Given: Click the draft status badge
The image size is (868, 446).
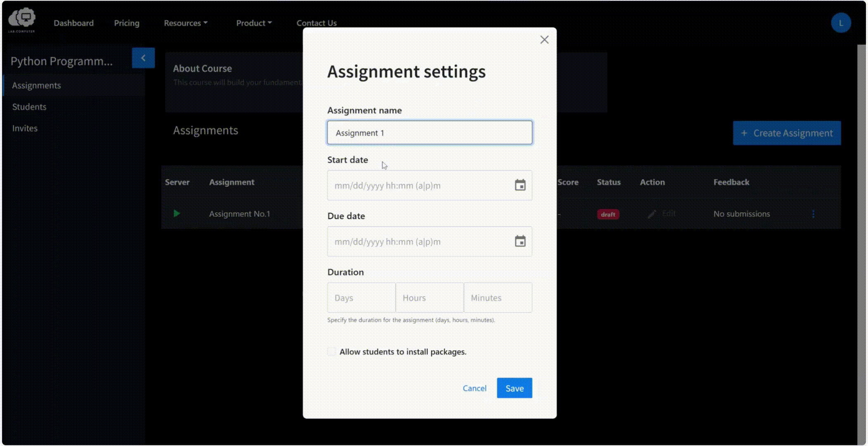Looking at the screenshot, I should point(608,214).
